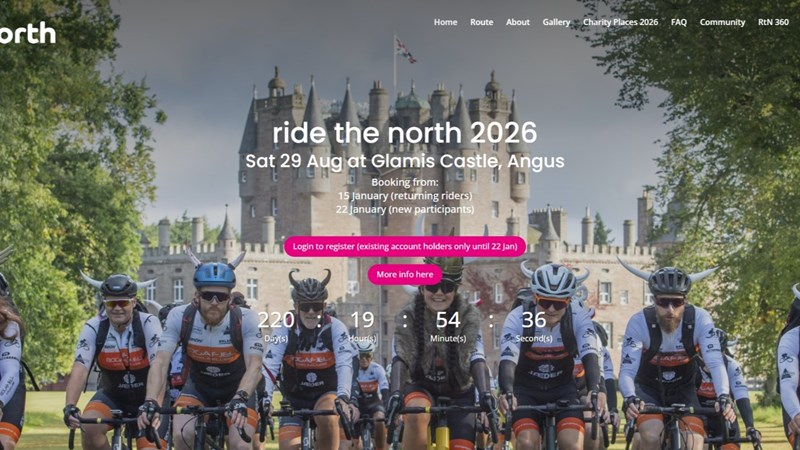The width and height of the screenshot is (800, 450).
Task: Click the 15 January returning riders text
Action: coord(405,195)
